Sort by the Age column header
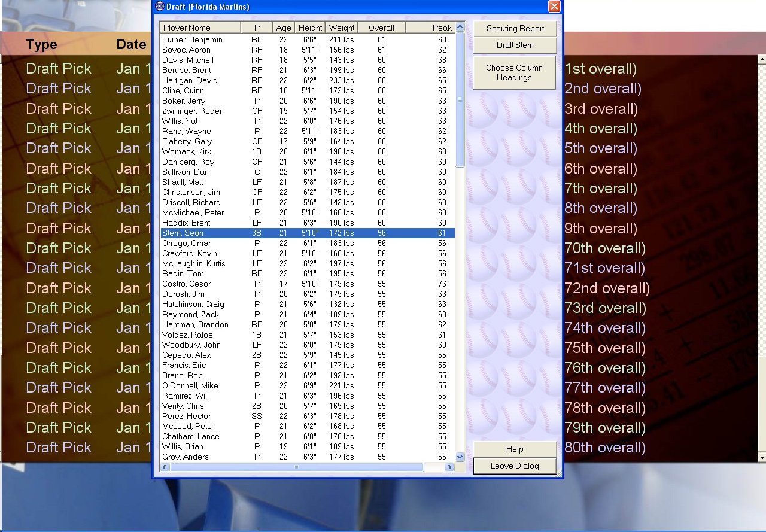 [x=284, y=28]
